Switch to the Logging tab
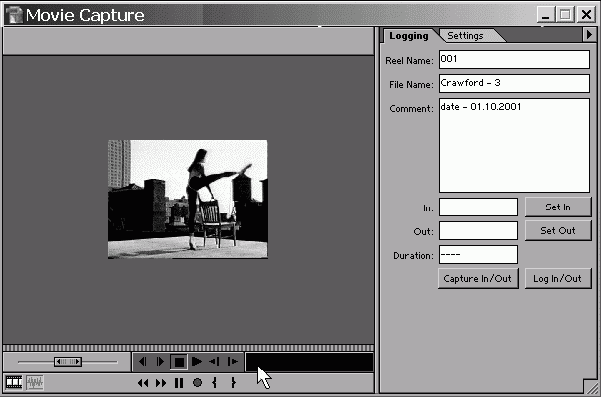601x397 pixels. pyautogui.click(x=409, y=36)
